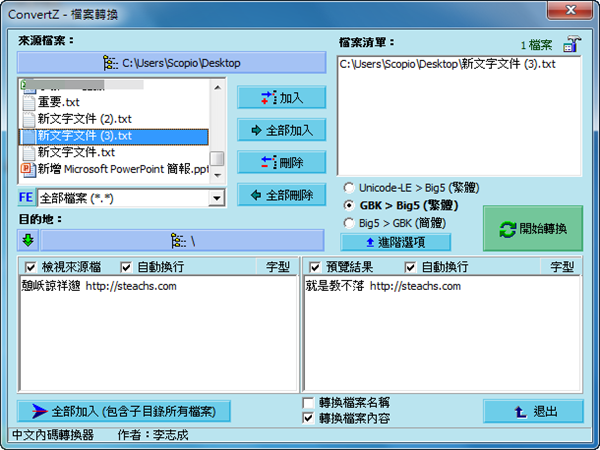
Task: Toggle preview pane 自動換行 checkbox
Action: click(410, 267)
